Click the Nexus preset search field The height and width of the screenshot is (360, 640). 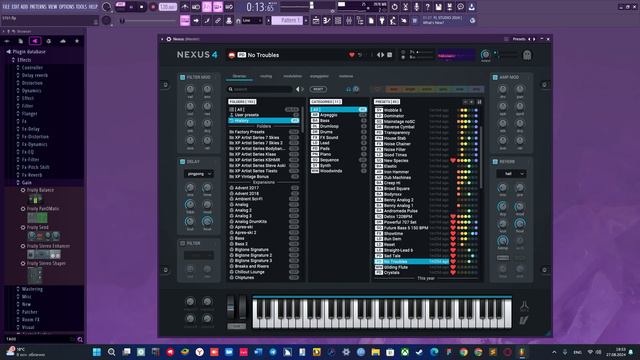click(x=260, y=89)
